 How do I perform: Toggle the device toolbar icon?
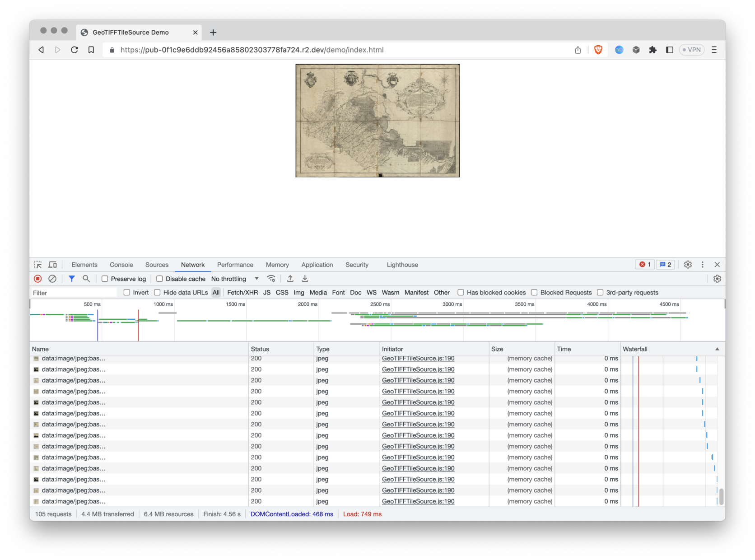pos(53,265)
